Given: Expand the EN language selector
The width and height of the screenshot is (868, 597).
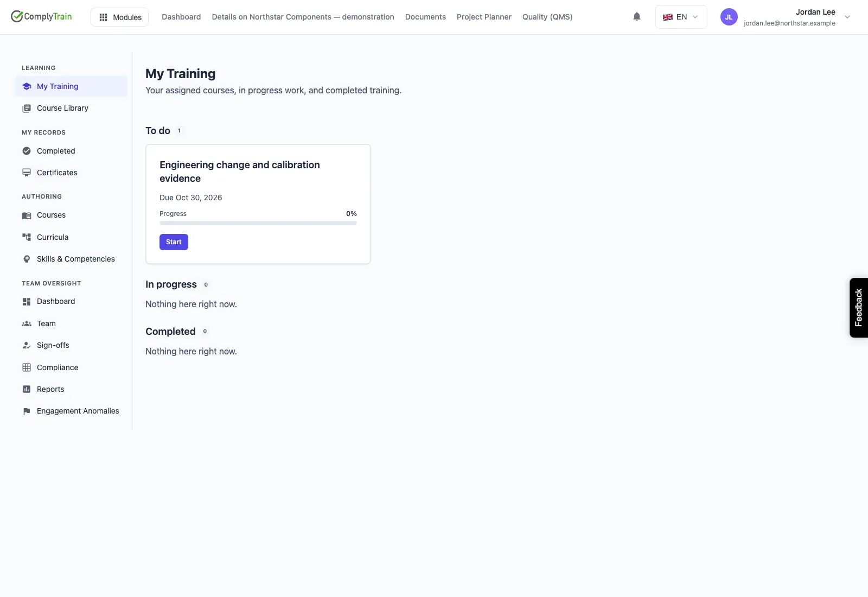Looking at the screenshot, I should [x=681, y=17].
